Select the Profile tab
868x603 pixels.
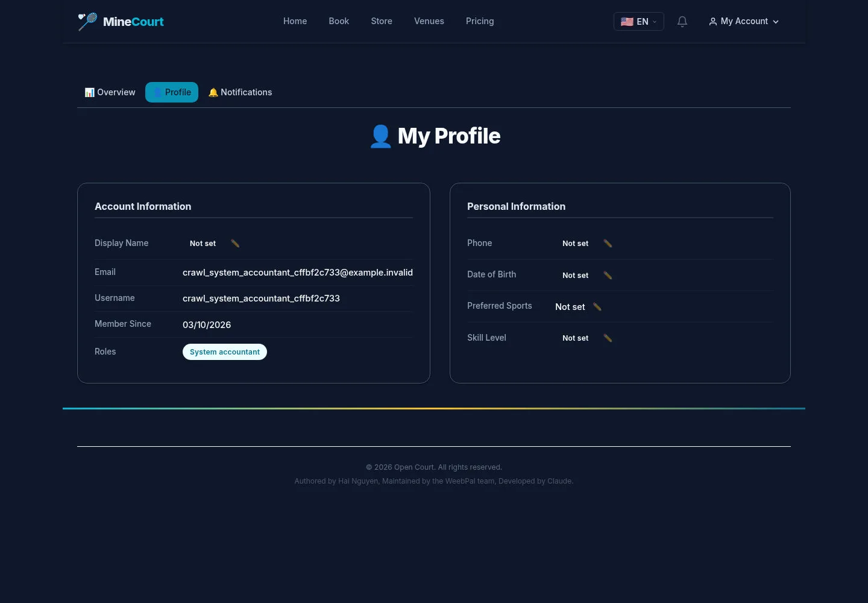172,92
